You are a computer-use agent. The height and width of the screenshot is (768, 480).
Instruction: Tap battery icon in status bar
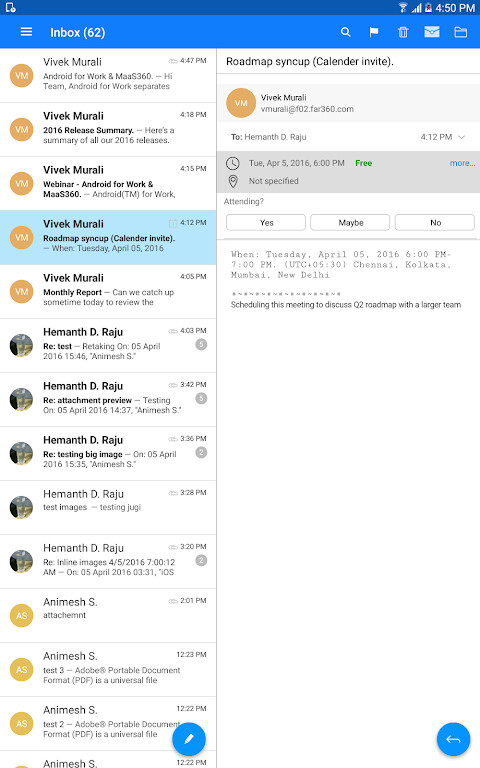[428, 8]
